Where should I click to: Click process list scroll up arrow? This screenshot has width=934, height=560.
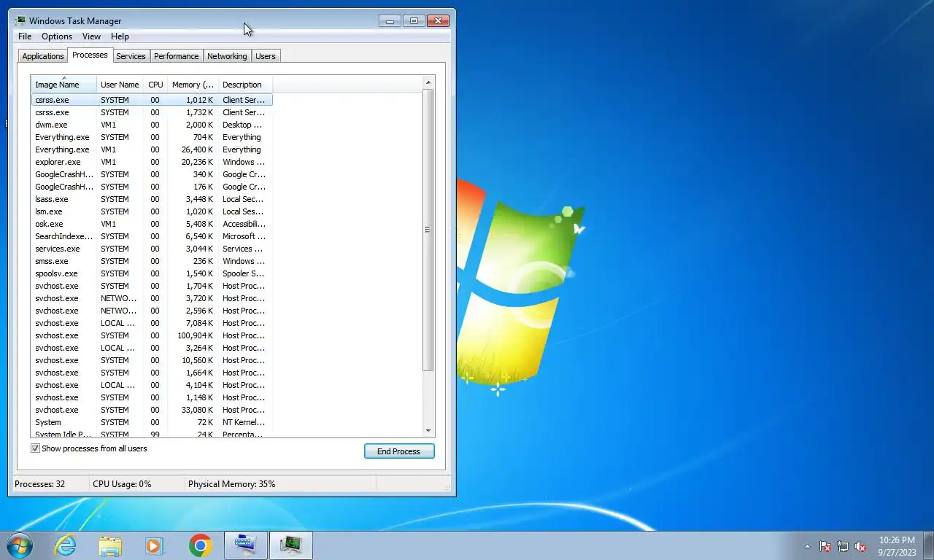coord(428,82)
